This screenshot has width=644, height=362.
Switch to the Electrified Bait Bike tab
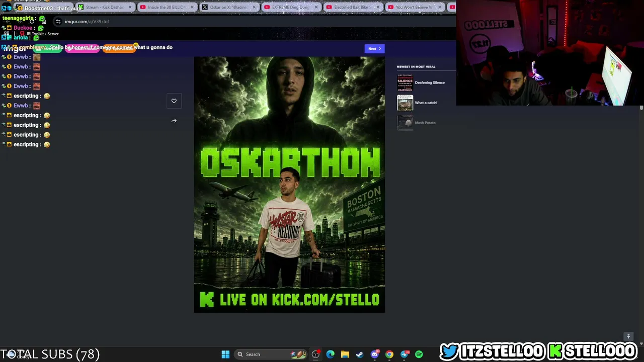point(353,7)
